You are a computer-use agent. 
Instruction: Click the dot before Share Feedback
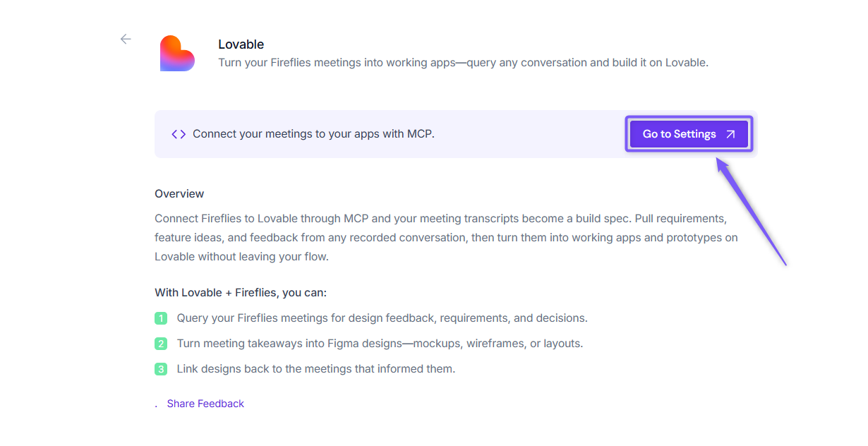[156, 406]
